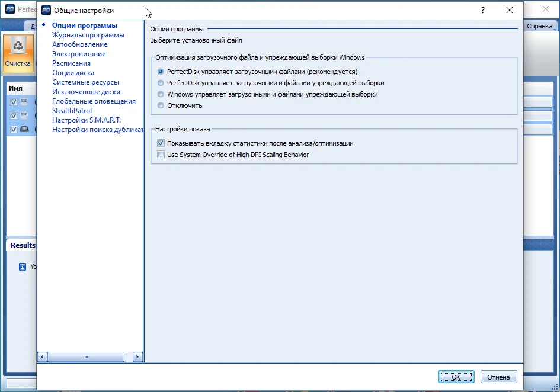
Task: Open Журналы программы settings section
Action: (x=88, y=35)
